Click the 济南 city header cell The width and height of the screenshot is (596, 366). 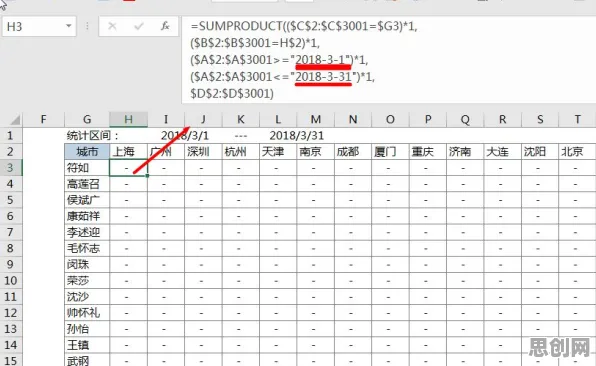point(465,152)
